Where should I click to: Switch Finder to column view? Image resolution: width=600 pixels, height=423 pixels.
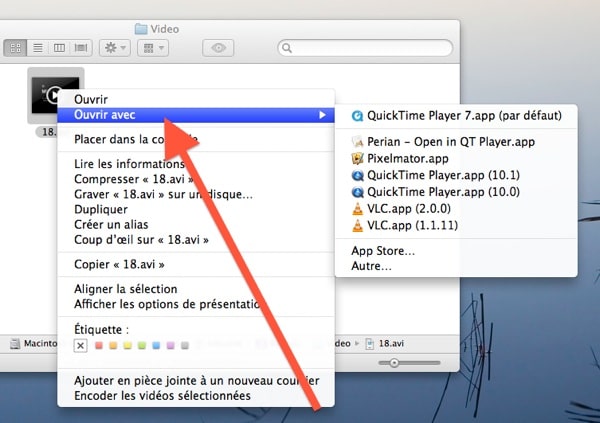pos(59,48)
